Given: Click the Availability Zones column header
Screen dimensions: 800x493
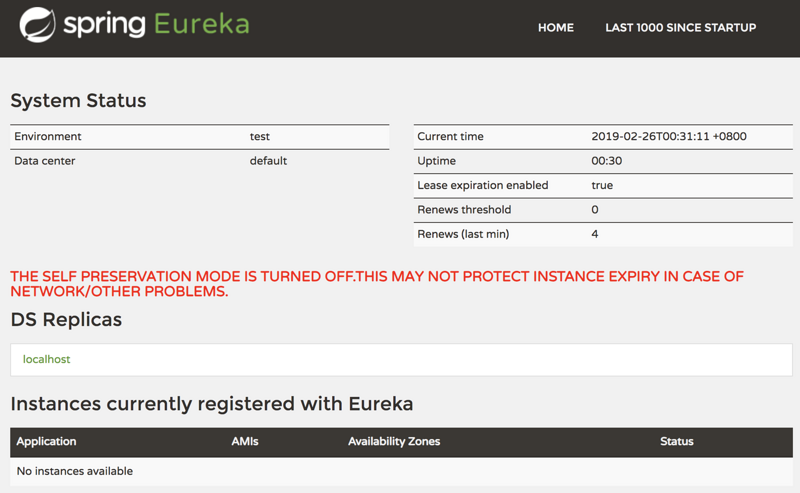Looking at the screenshot, I should [x=394, y=441].
